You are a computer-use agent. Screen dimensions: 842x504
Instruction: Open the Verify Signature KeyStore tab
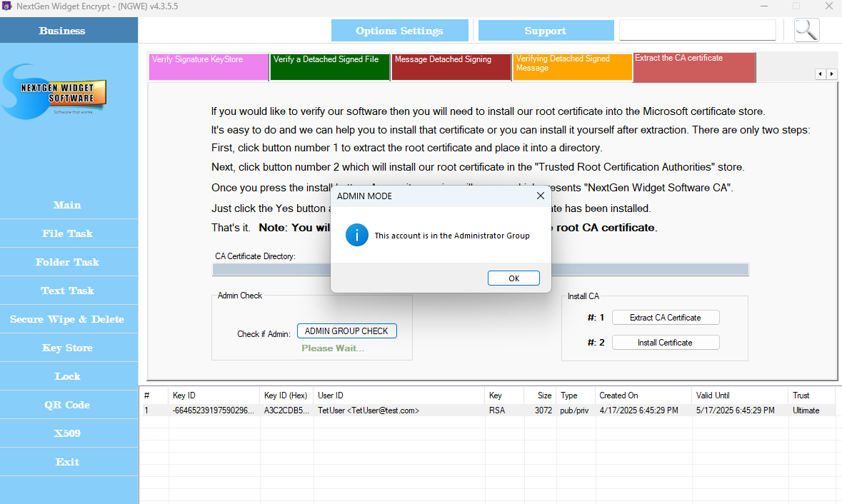209,66
